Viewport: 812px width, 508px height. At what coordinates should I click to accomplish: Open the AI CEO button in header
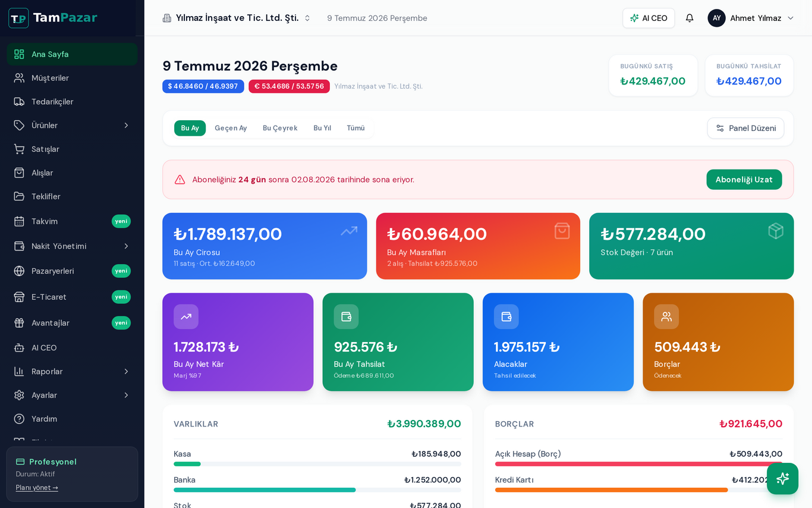(x=649, y=18)
